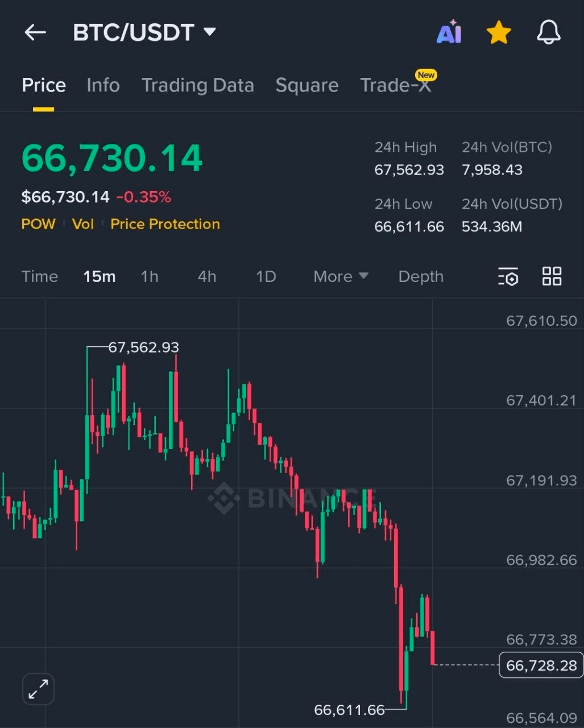
Task: Select the 1h chart interval
Action: click(150, 276)
